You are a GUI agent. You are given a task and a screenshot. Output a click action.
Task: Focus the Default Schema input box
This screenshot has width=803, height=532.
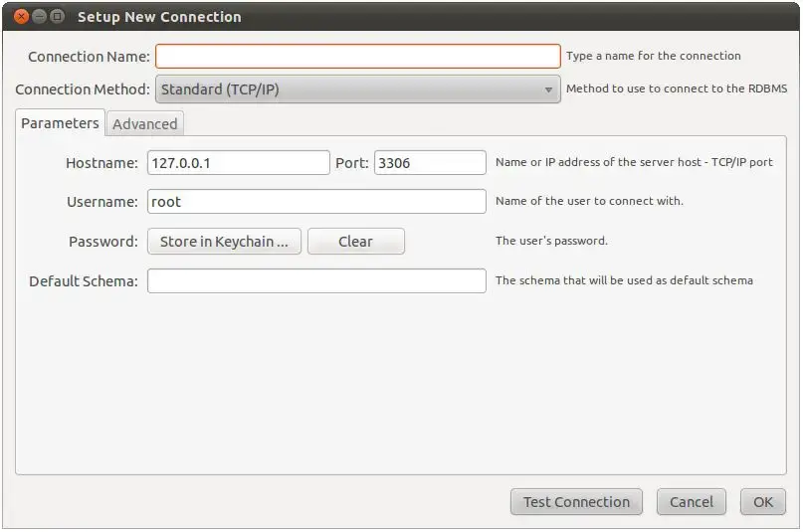315,281
